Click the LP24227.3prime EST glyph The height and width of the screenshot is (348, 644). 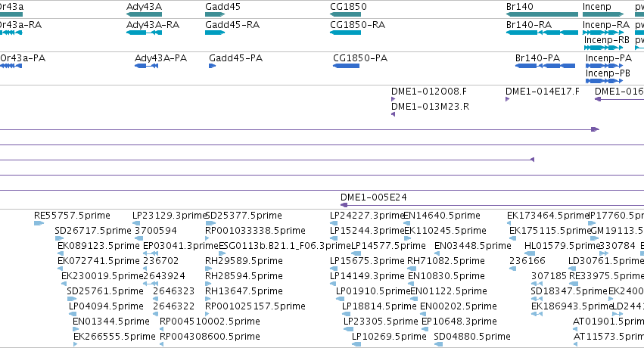334,223
